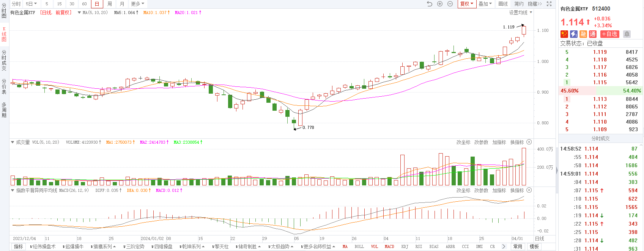Click the blue lightning trade icon
Screen dimensions: 644x251
click(574, 34)
